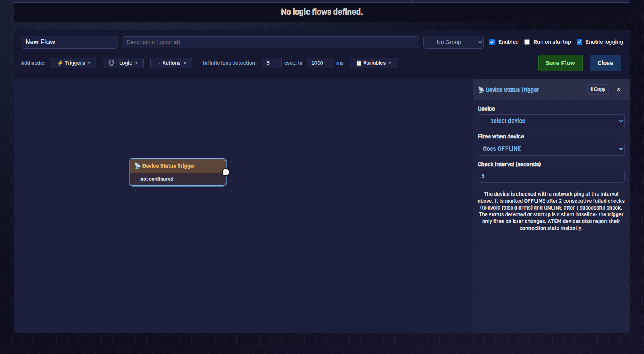The image size is (644, 354).
Task: Click the arrow icon on Actions
Action: (159, 63)
